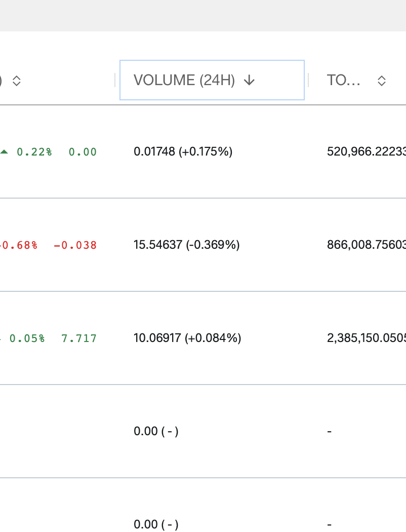The height and width of the screenshot is (532, 406).
Task: Click the column resize divider left of VOLUME (24H)
Action: [x=115, y=80]
